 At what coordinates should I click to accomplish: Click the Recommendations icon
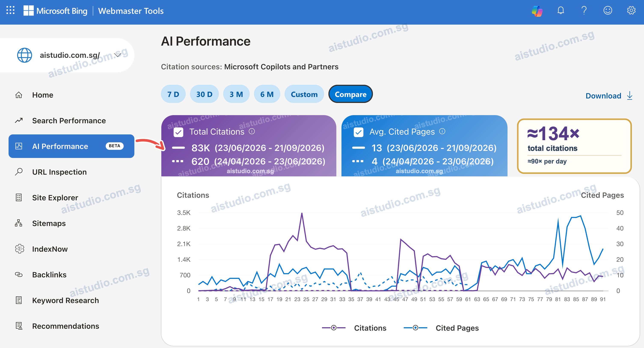19,326
